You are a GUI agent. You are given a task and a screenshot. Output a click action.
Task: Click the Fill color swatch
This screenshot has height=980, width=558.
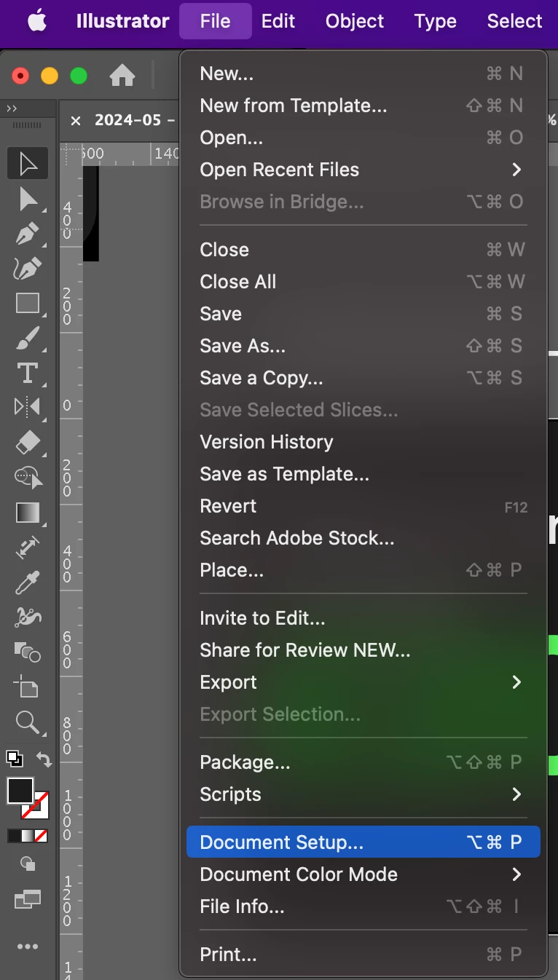tap(20, 791)
